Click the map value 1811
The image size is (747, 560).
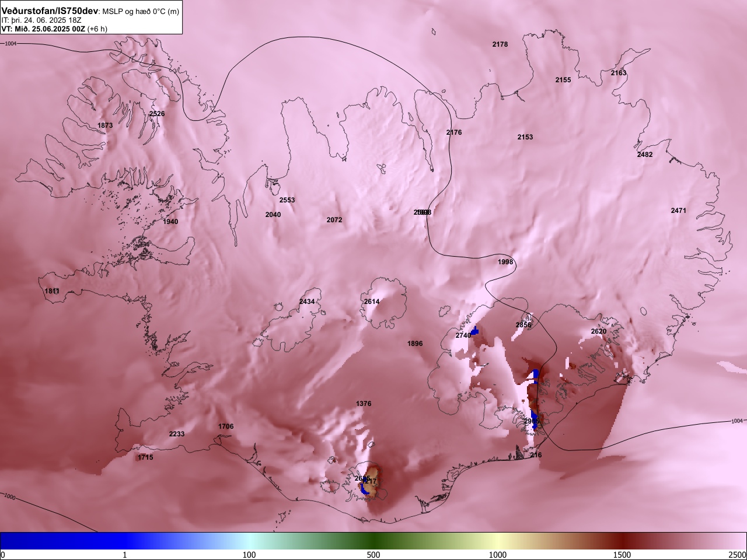pyautogui.click(x=52, y=291)
